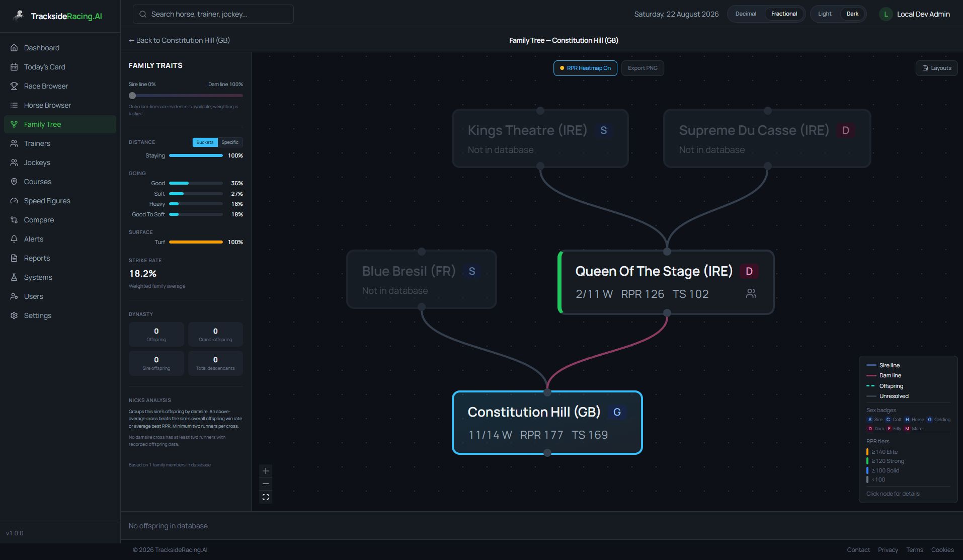
Task: Click the Speed Figures gauge icon
Action: 14,201
